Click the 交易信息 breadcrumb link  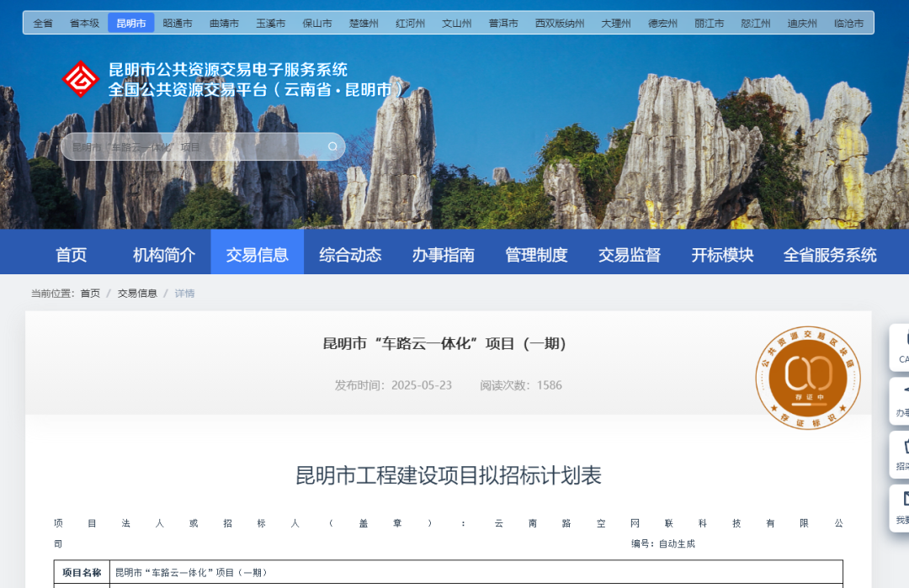click(137, 294)
